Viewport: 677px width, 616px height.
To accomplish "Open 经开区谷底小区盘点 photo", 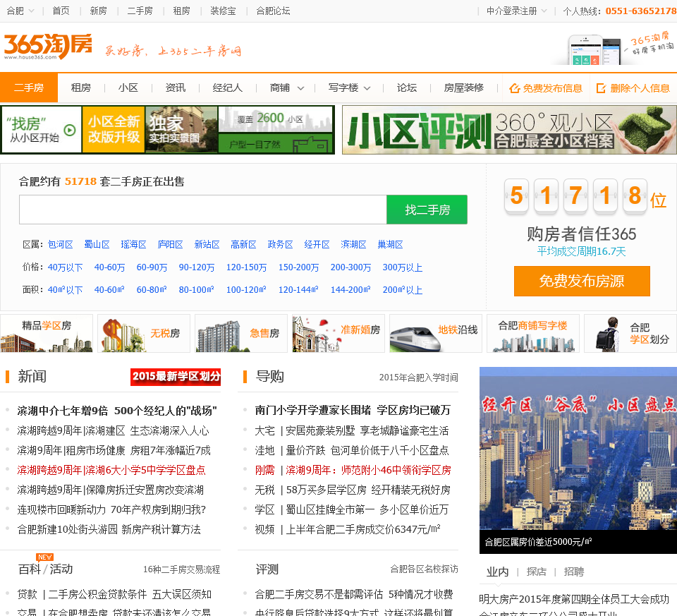I will tap(578, 460).
